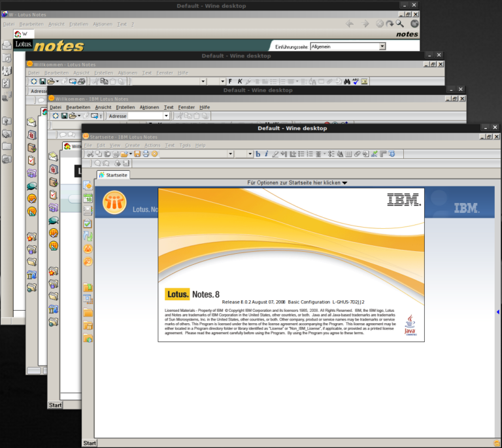The image size is (502, 448).
Task: Open Help menu in Startseite window
Action: pos(201,145)
